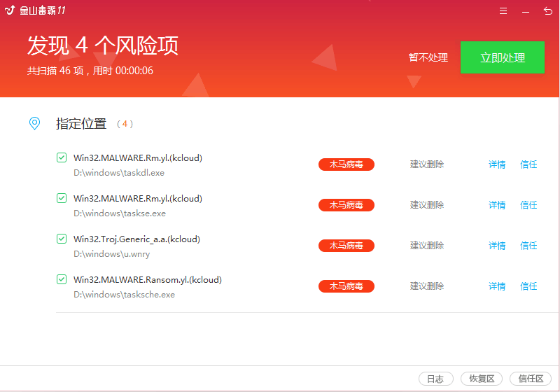560x392 pixels.
Task: Uncheck the u.wnry threat checkbox
Action: click(62, 239)
